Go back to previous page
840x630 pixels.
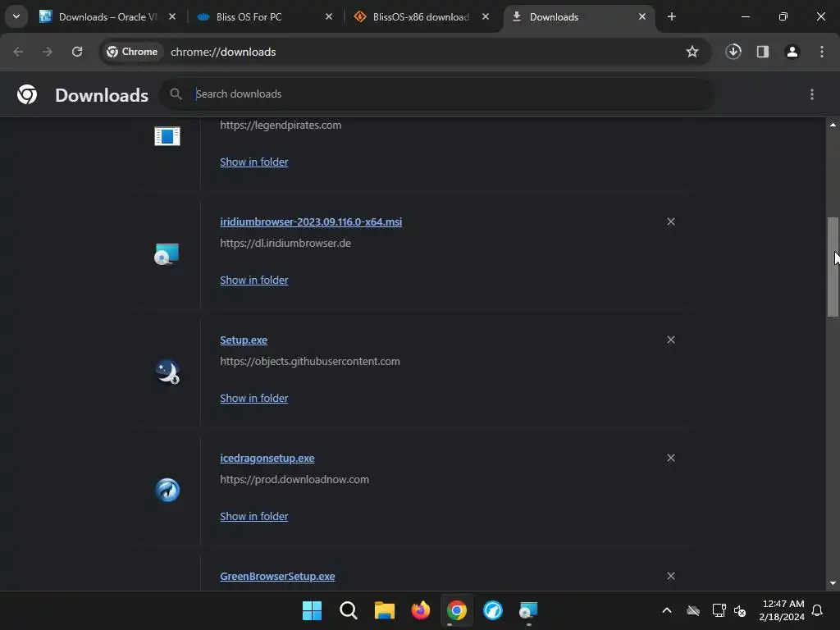[x=18, y=52]
